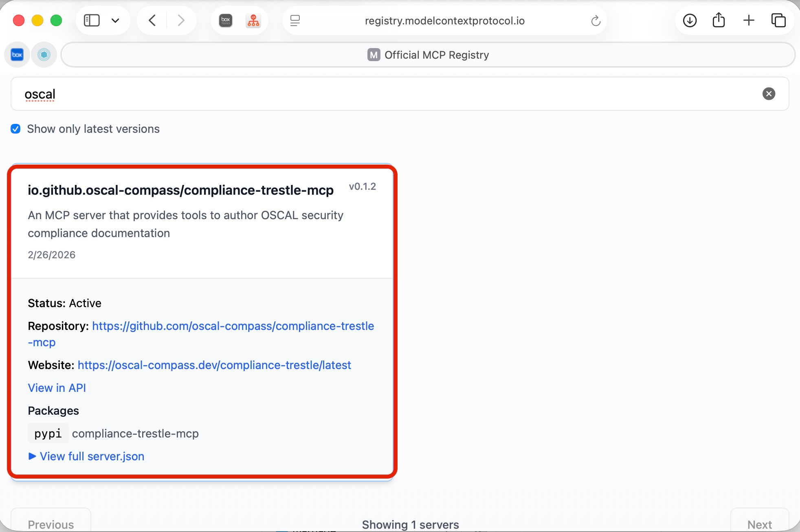
Task: Click the 2/26/2026 date text
Action: [x=52, y=255]
